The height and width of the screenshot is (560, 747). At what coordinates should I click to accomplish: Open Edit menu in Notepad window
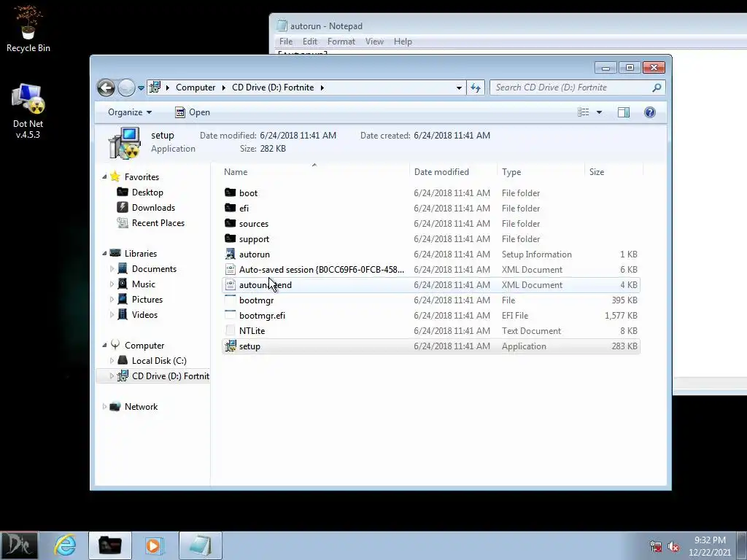309,42
